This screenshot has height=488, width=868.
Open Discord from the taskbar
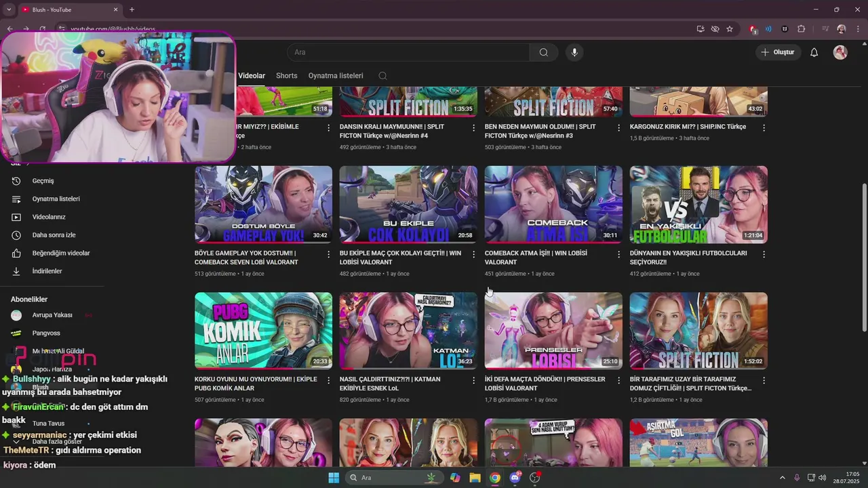coord(515,478)
